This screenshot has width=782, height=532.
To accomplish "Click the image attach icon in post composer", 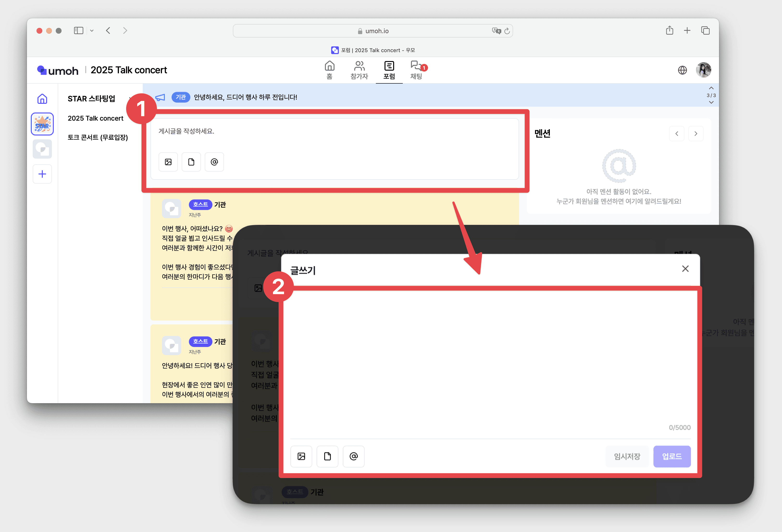I will [168, 162].
